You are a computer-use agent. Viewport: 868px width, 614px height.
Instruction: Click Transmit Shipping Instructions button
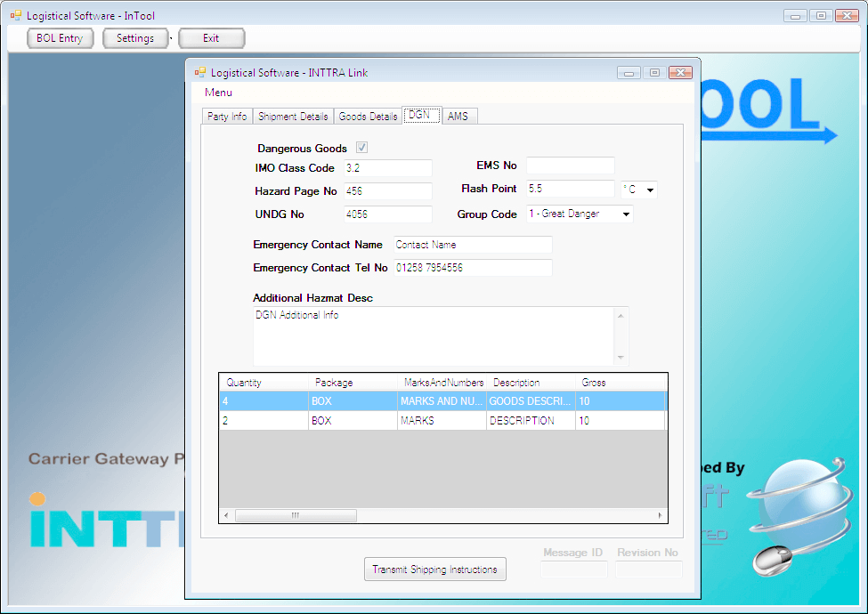click(435, 570)
